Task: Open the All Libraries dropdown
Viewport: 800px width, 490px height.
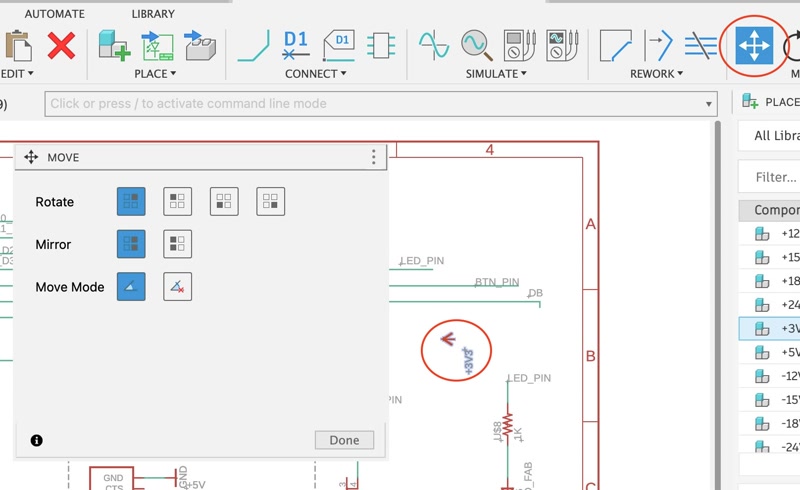Action: pyautogui.click(x=769, y=136)
